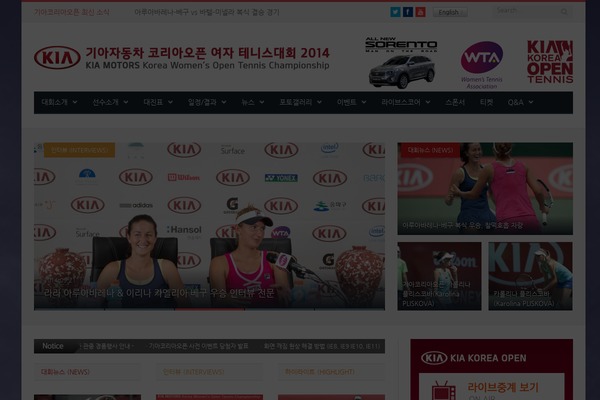
Task: Open the 기아코리아오픈 카롤리나 플리스코바 thumbnail
Action: click(439, 276)
